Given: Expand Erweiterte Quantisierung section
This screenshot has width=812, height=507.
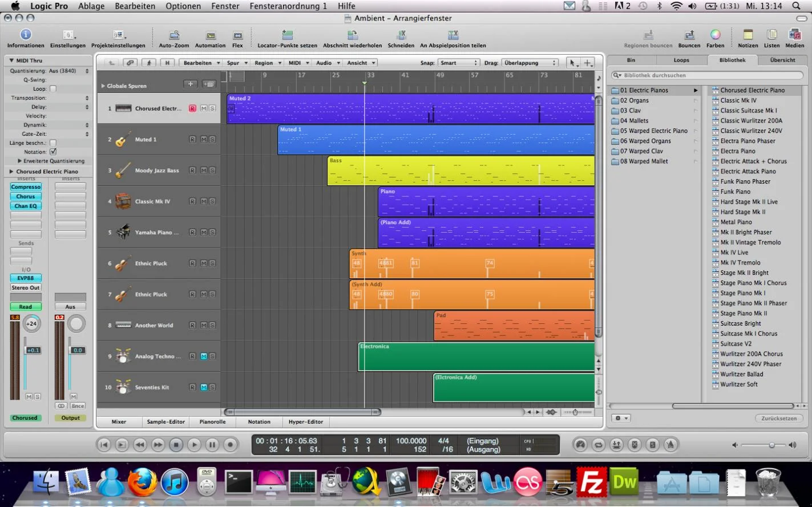Looking at the screenshot, I should tap(21, 161).
